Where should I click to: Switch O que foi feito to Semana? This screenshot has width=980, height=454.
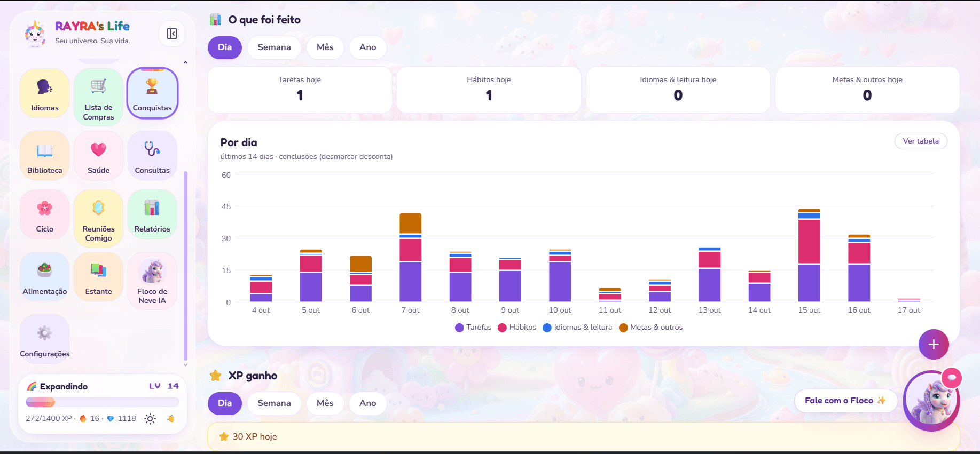(274, 47)
